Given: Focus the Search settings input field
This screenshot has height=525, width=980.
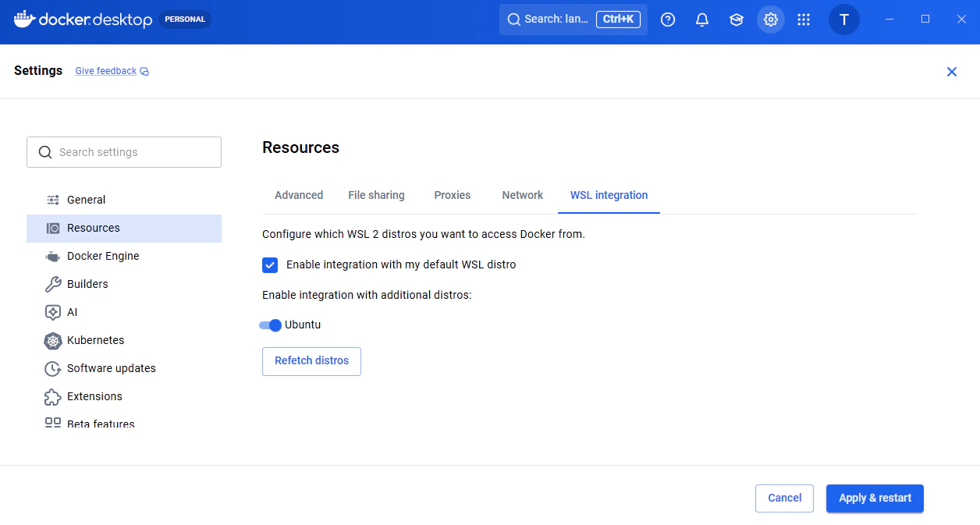Looking at the screenshot, I should point(124,152).
